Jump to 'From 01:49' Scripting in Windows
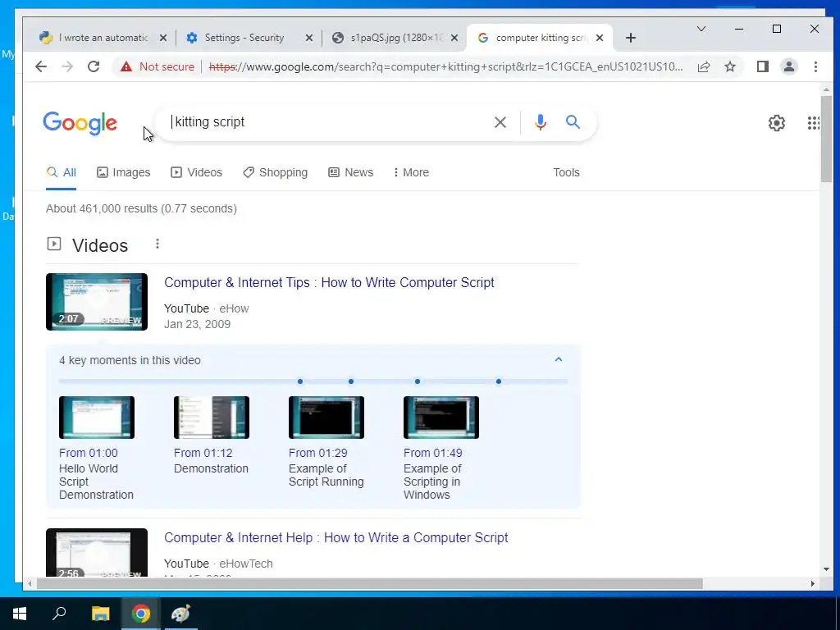Image resolution: width=840 pixels, height=630 pixels. pos(433,453)
